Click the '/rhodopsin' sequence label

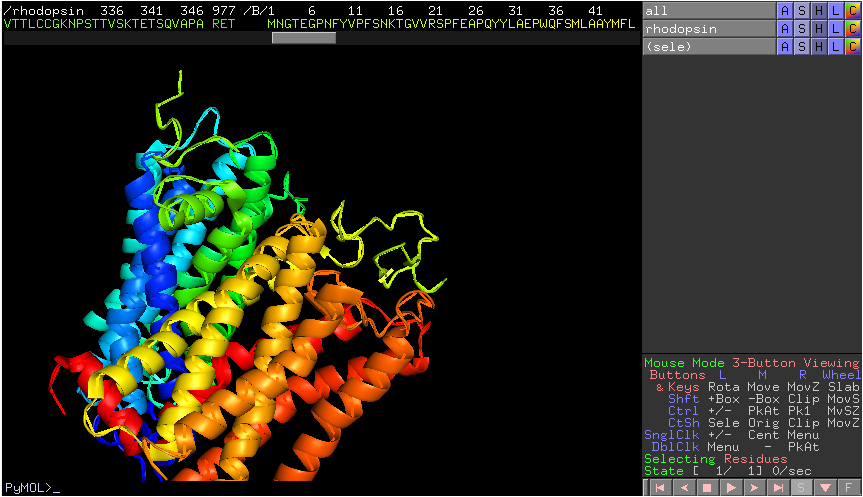[x=43, y=11]
